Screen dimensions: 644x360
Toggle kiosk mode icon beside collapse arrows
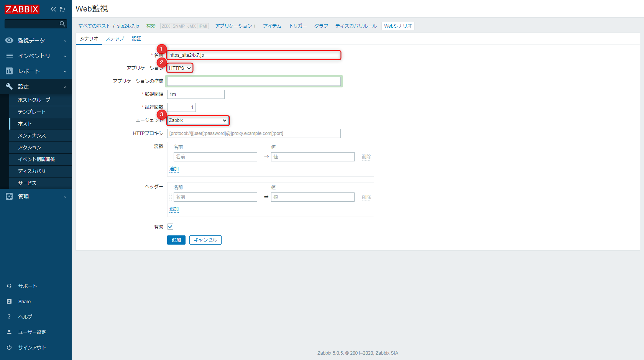[x=62, y=9]
